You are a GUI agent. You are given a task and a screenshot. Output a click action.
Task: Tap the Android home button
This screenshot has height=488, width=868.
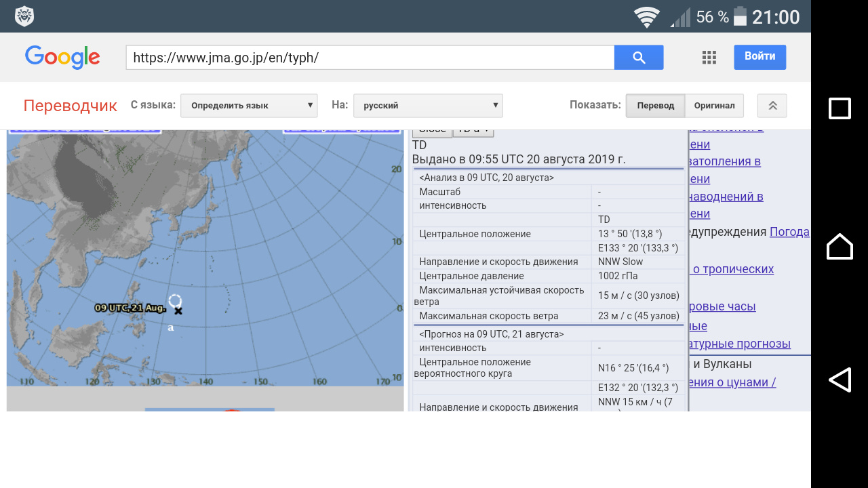(840, 245)
